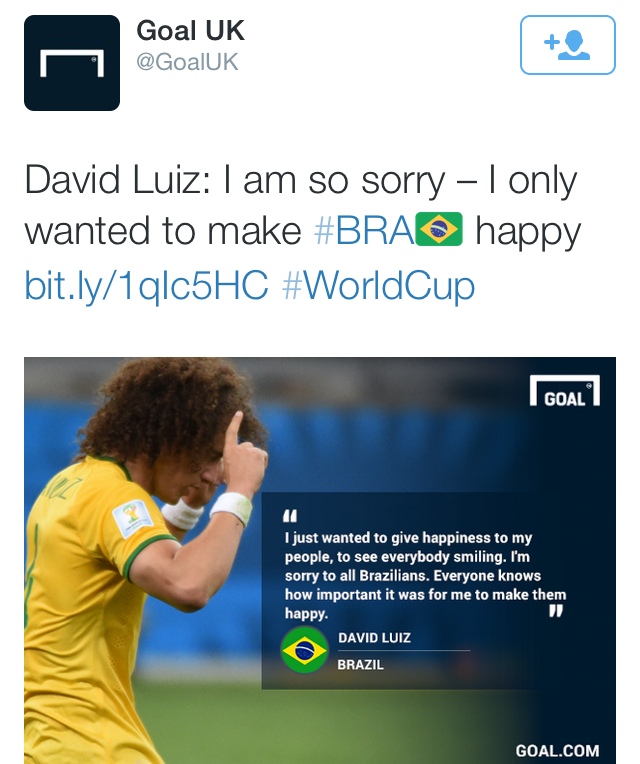Click the closing quotation mark icon
This screenshot has width=640, height=764.
[x=556, y=611]
